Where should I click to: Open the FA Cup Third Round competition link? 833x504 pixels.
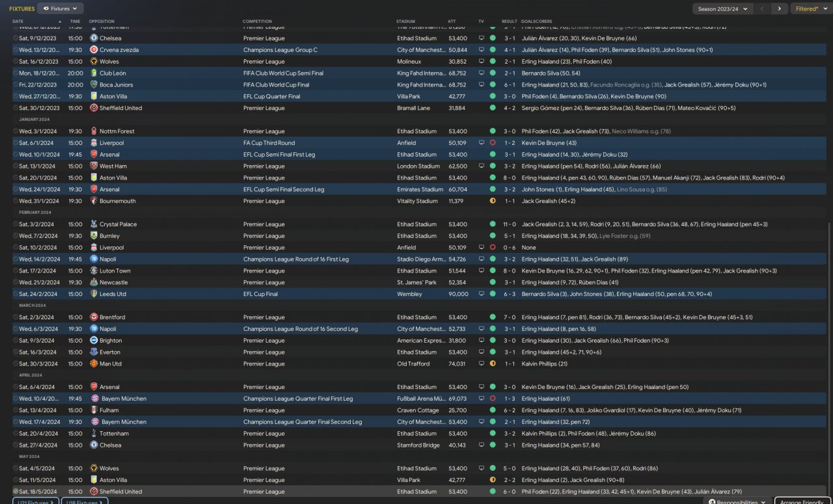coord(269,143)
